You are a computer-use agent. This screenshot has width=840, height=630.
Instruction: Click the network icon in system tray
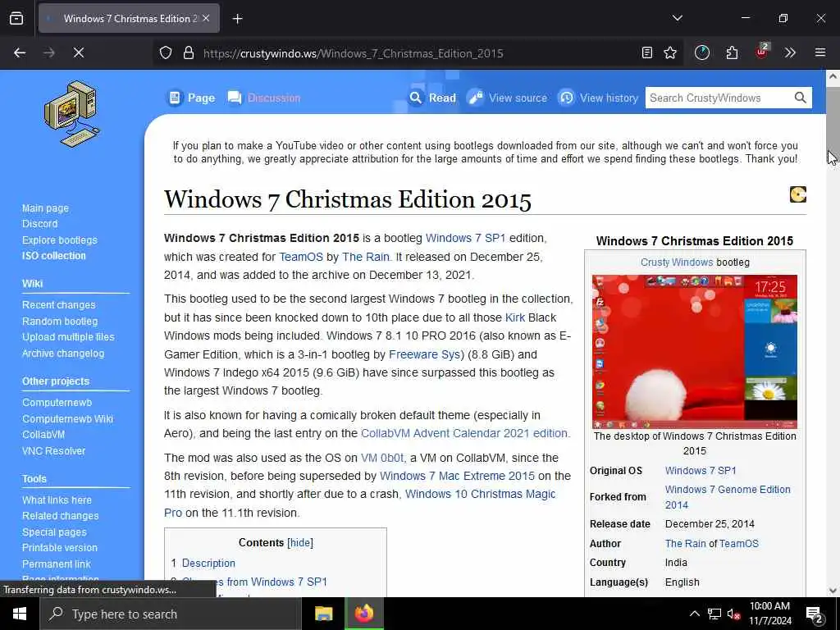pyautogui.click(x=714, y=614)
